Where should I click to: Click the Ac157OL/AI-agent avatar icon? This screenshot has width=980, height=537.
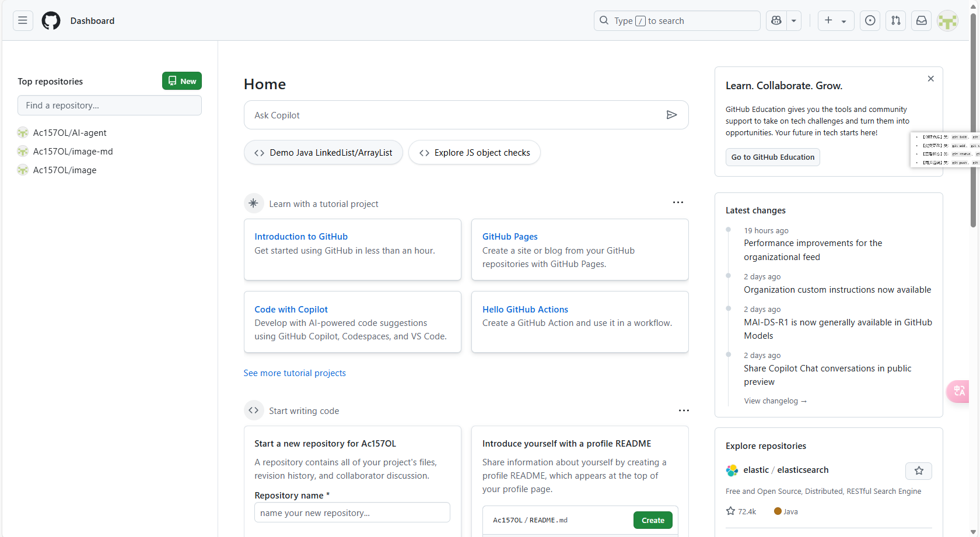click(x=23, y=133)
